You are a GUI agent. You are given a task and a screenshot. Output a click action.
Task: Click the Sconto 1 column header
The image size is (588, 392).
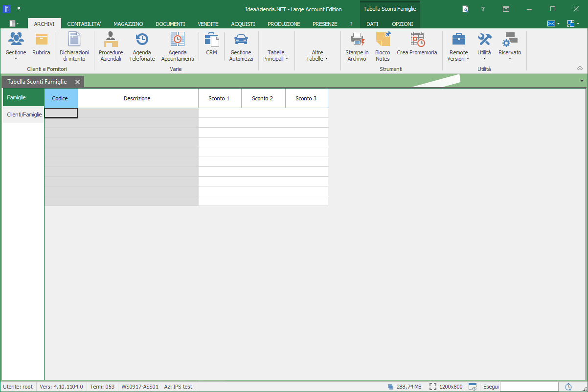(x=220, y=98)
